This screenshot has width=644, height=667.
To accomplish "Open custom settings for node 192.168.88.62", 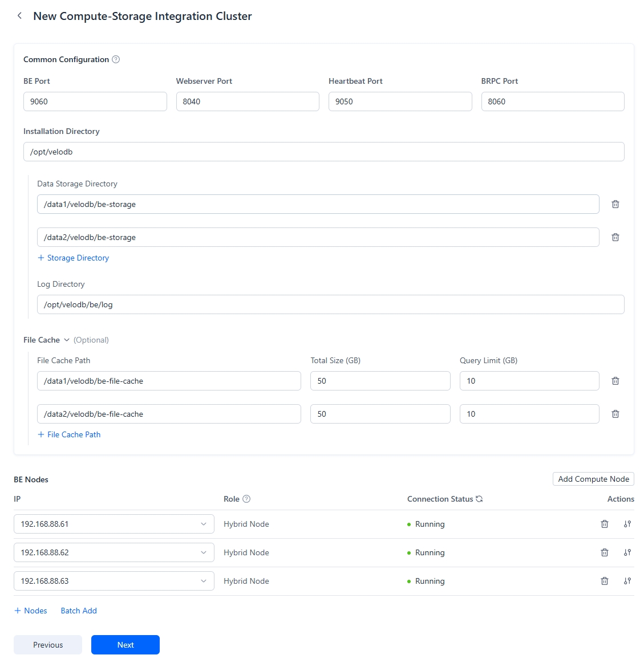I will tap(627, 552).
